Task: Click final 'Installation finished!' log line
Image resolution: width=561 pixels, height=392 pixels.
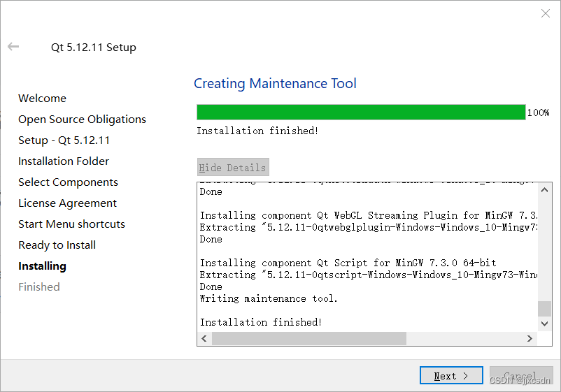Action: coord(260,322)
